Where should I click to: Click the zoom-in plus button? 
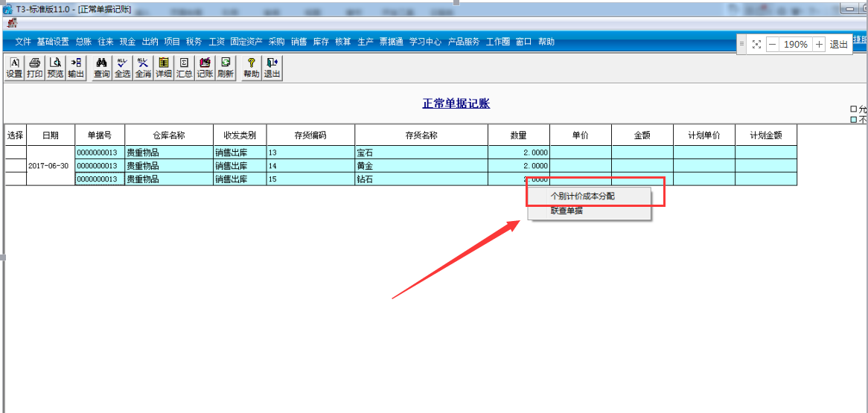click(x=820, y=45)
